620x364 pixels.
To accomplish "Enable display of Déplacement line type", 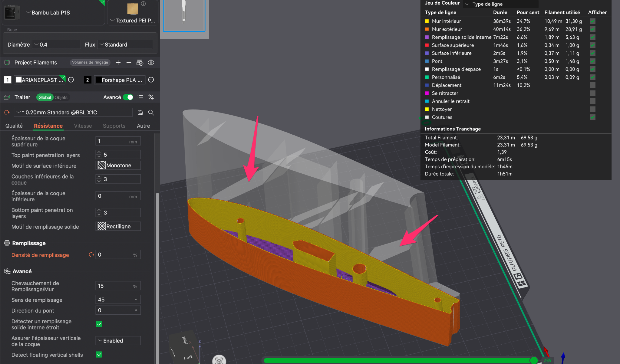I will 592,85.
